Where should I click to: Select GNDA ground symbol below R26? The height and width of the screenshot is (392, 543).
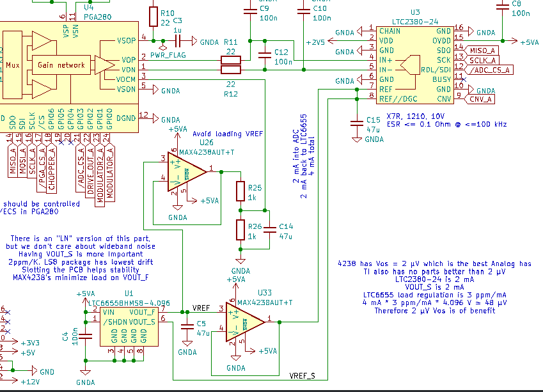[x=240, y=261]
